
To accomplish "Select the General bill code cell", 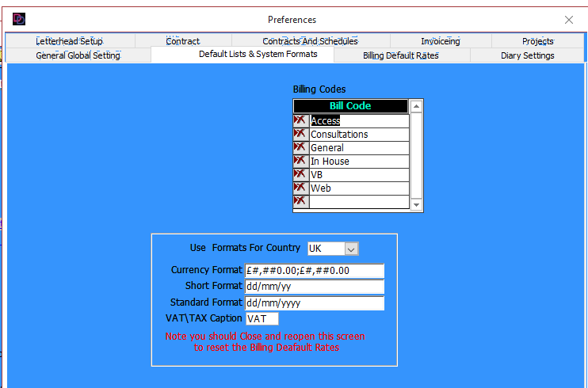I will coord(359,148).
